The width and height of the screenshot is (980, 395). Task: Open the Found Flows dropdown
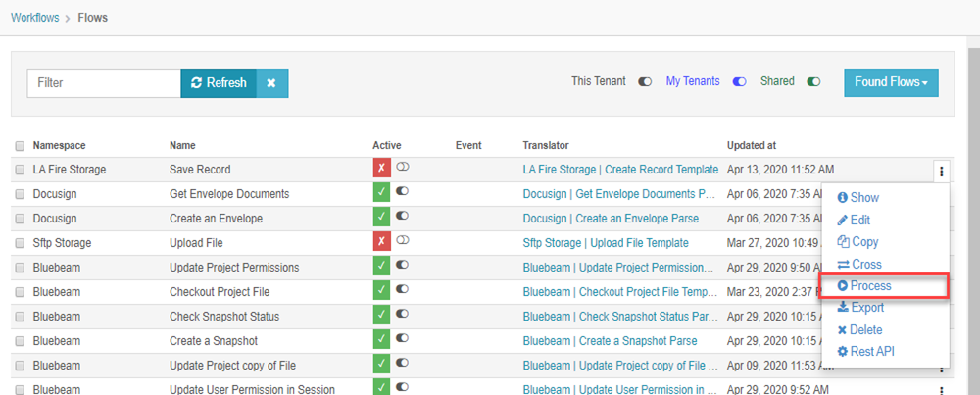coord(891,82)
